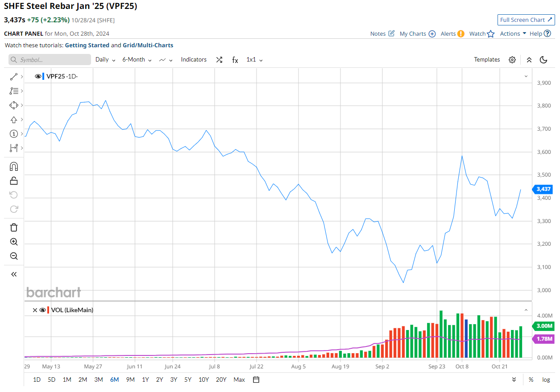Select the trend line drawing tool
Viewport: 560px width, 392px height.
point(13,77)
